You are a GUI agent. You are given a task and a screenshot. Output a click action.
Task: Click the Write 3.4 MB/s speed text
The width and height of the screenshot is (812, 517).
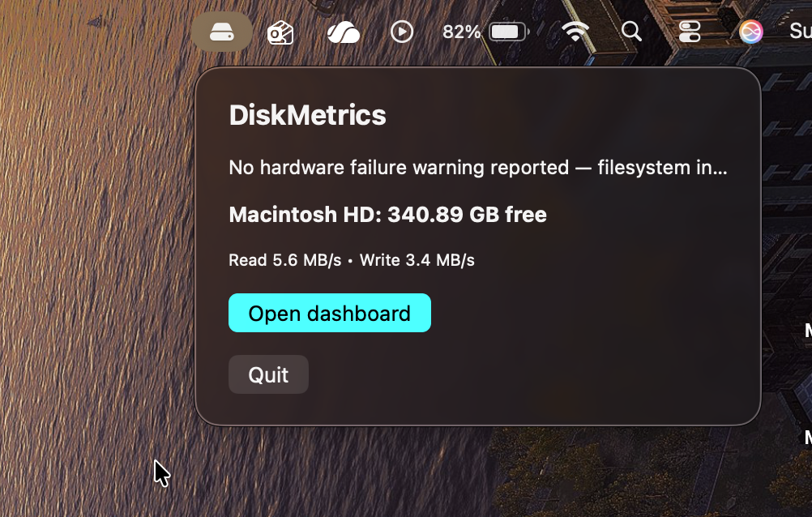coord(417,260)
